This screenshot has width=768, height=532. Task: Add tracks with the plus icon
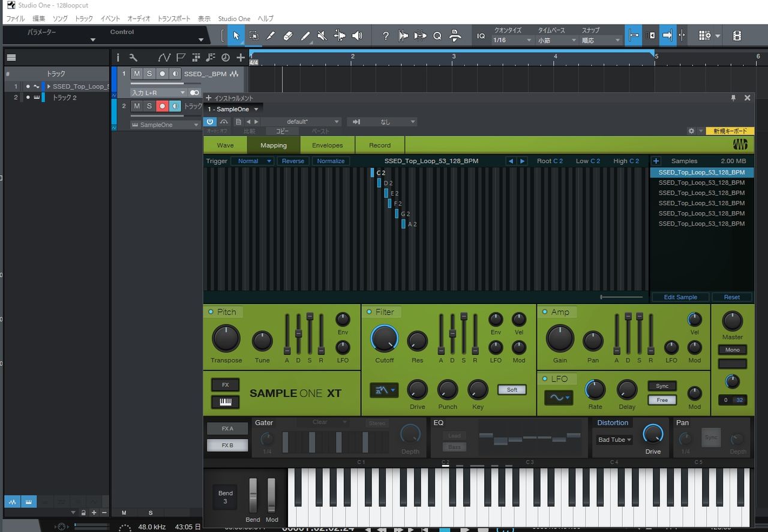click(241, 58)
